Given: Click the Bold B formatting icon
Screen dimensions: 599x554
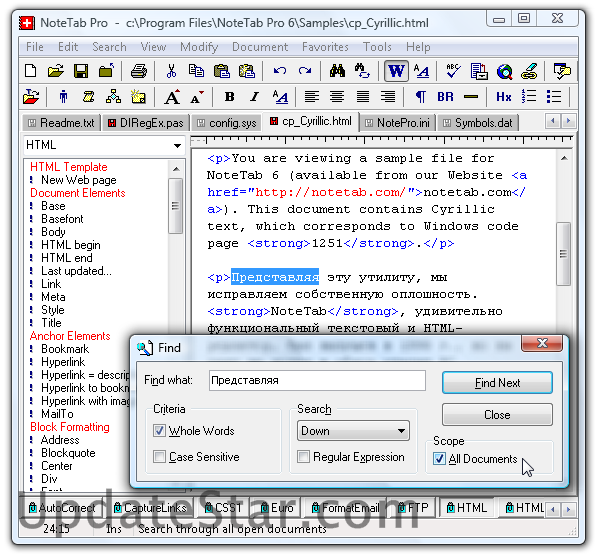Looking at the screenshot, I should 230,97.
